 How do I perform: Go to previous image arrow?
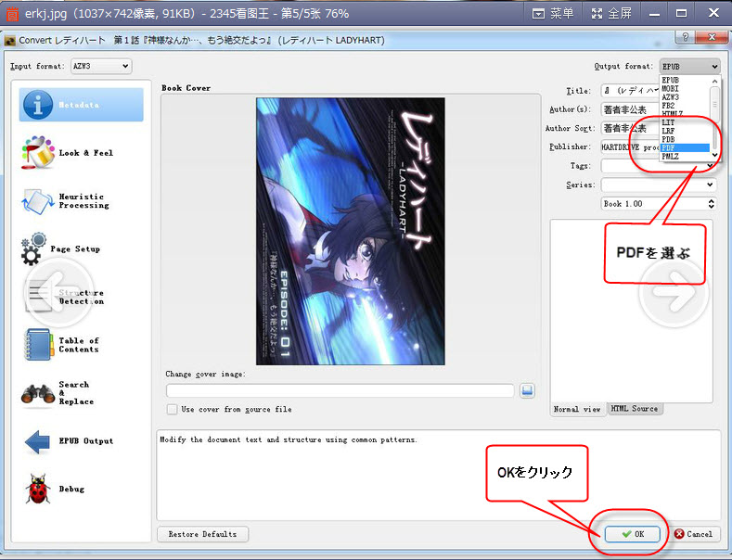(x=58, y=292)
